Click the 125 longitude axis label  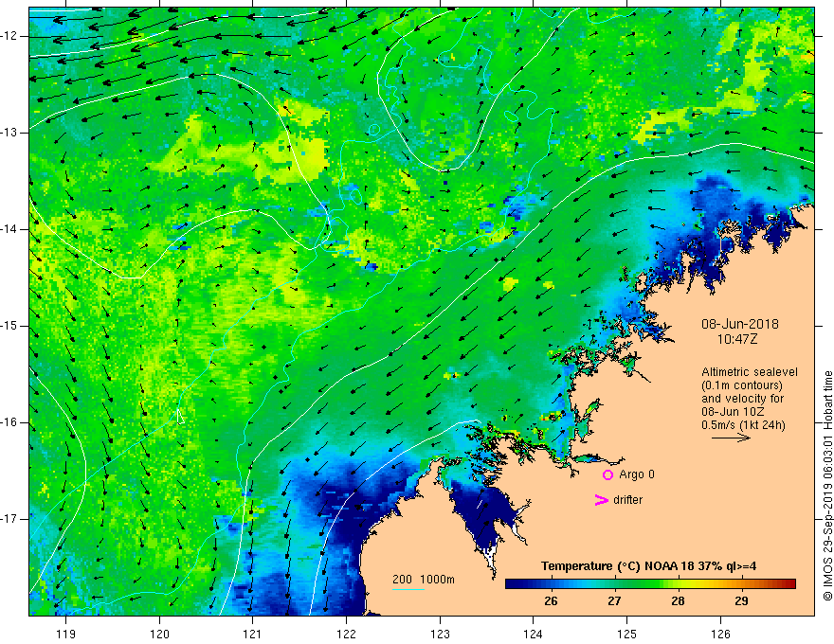(x=626, y=634)
